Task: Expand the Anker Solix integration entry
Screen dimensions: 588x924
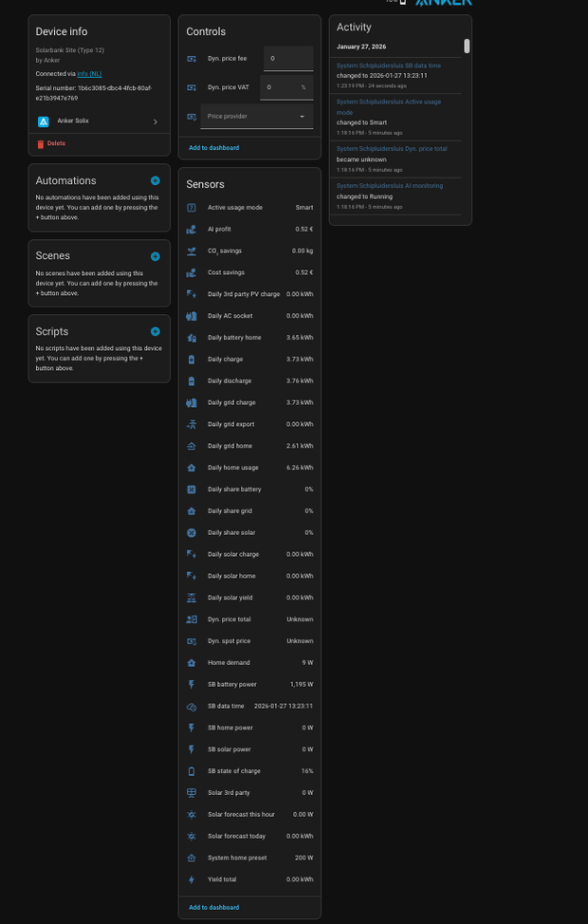Action: point(156,120)
